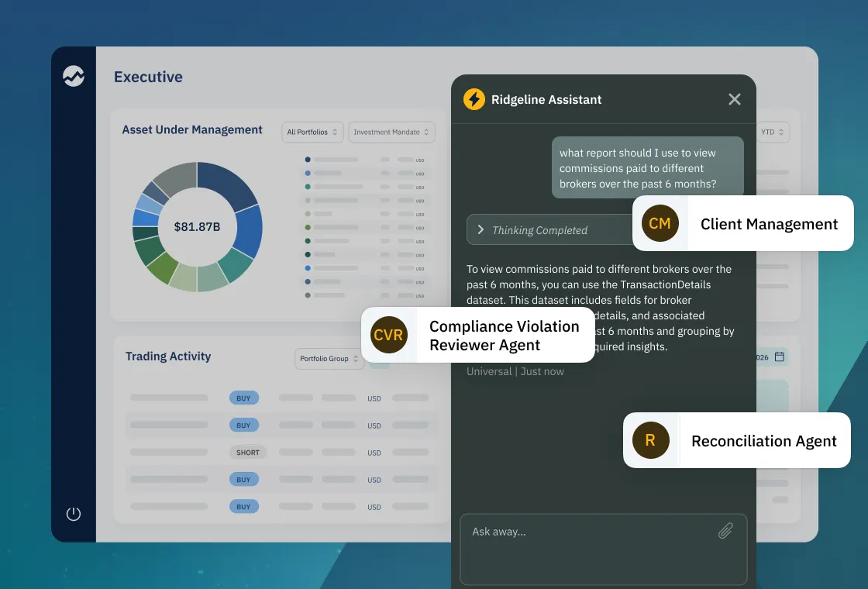Select the Reconciliation Agent card
This screenshot has width=868, height=589.
[737, 440]
